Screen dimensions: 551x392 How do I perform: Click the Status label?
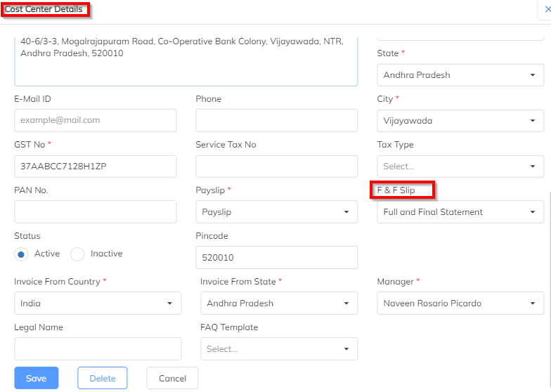pos(27,236)
